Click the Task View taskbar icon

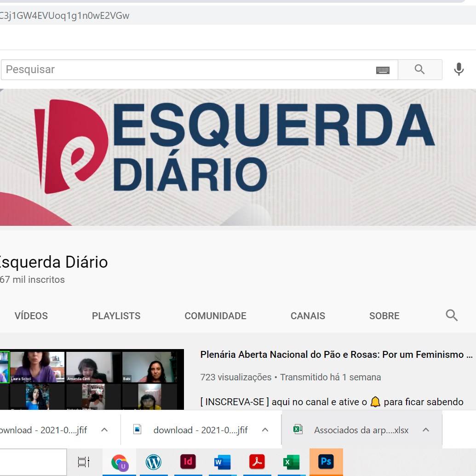[84, 462]
